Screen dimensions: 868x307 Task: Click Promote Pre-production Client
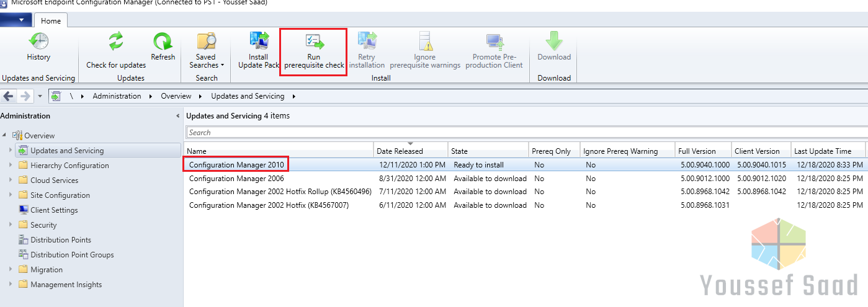coord(494,51)
